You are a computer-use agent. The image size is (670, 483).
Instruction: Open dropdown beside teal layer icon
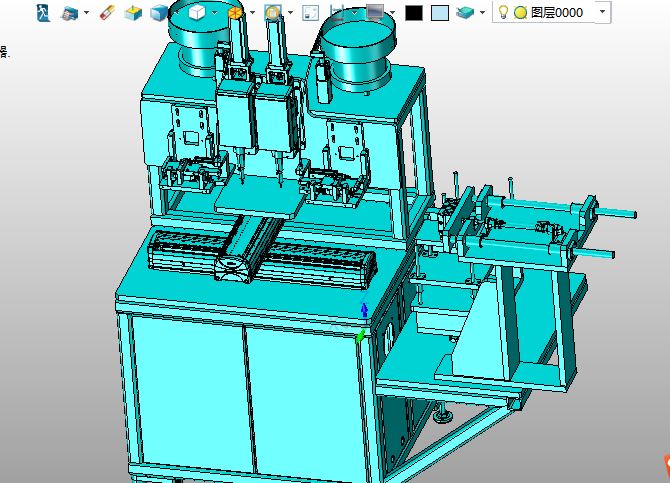click(x=482, y=12)
